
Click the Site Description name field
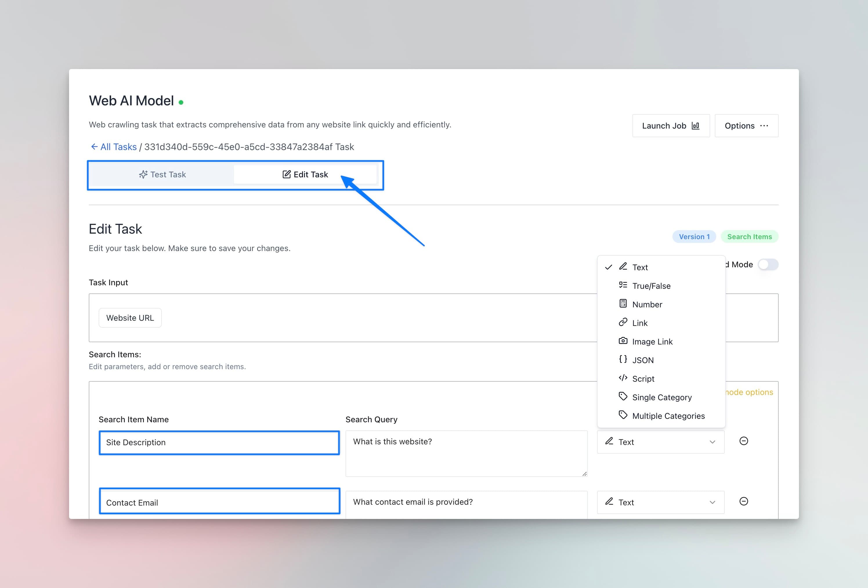point(219,443)
